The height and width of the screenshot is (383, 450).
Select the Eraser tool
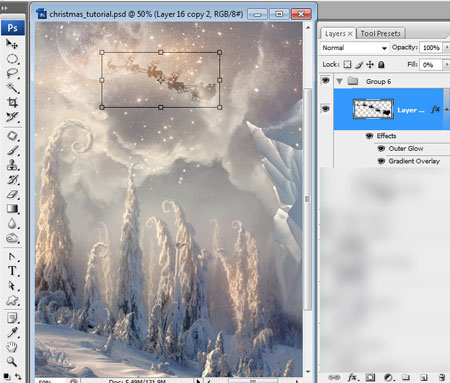(12, 194)
